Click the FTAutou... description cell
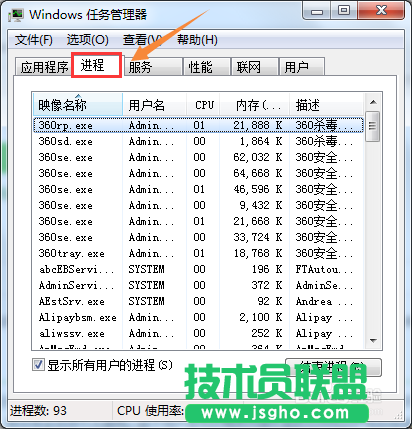Image resolution: width=412 pixels, height=429 pixels. 324,269
